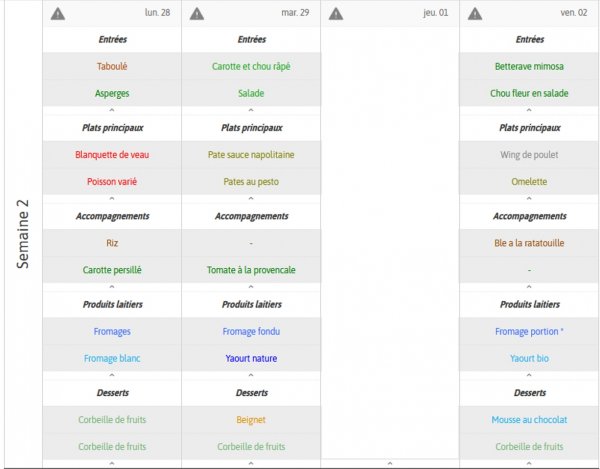Screen dimensions: 600x469
Task: Open the Taboulé entry on Monday
Action: (x=112, y=66)
